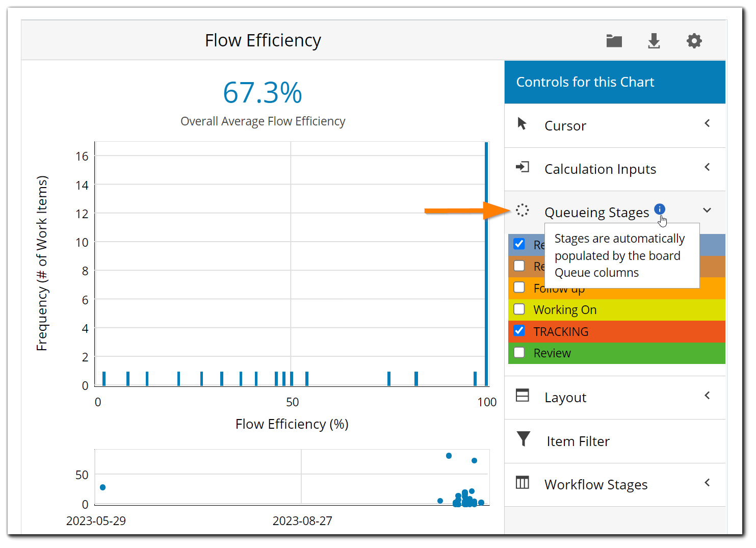This screenshot has height=548, width=756.
Task: Click the Controls for this Chart header
Action: 585,82
